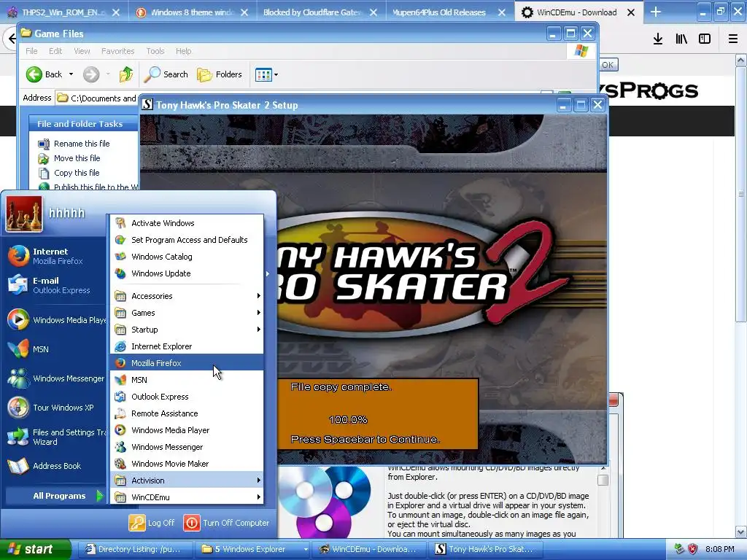Open Activate Windows in All Programs list

pyautogui.click(x=186, y=223)
